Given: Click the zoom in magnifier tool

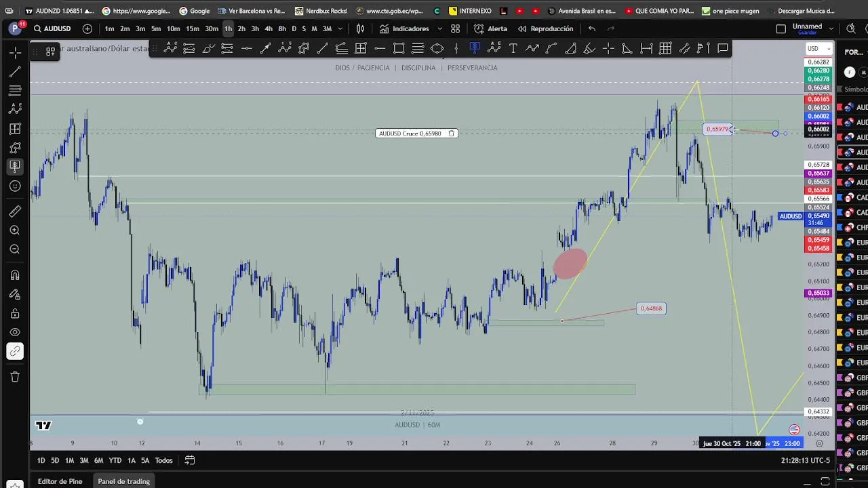Looking at the screenshot, I should click(15, 230).
